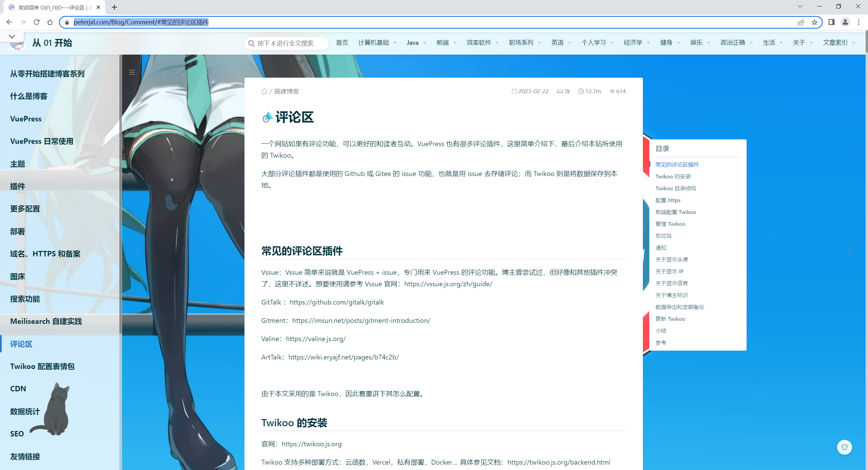868x470 pixels.
Task: Open the GitTalk GitHub link
Action: tap(337, 302)
